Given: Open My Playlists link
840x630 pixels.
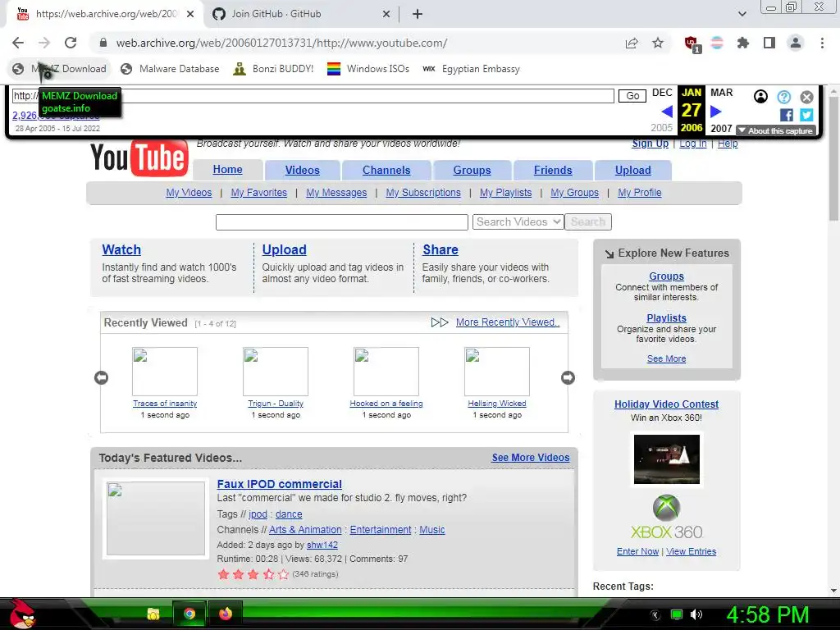Looking at the screenshot, I should [x=505, y=192].
